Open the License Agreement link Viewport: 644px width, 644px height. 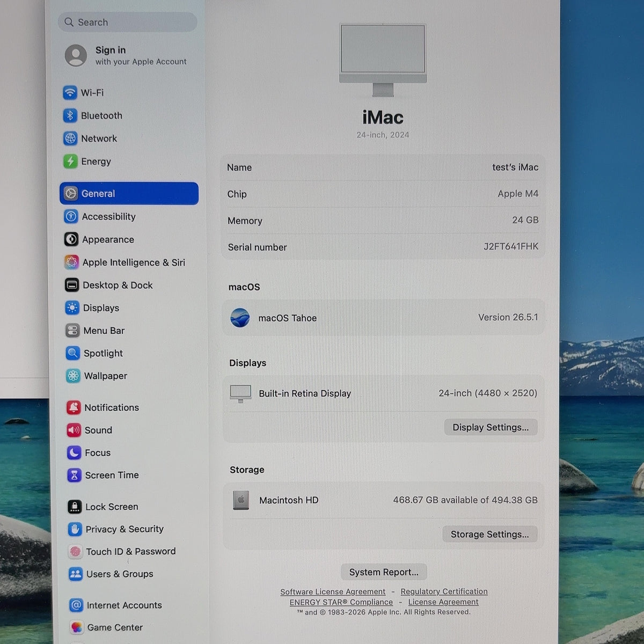pos(443,602)
